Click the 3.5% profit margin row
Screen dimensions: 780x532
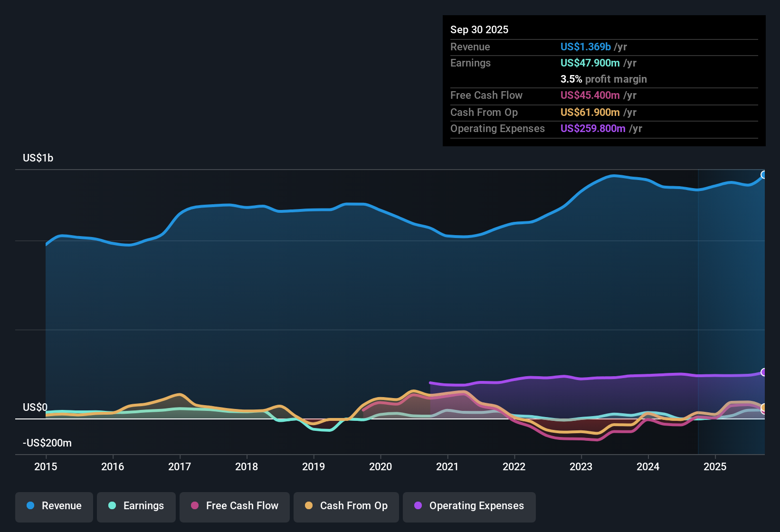coord(604,79)
